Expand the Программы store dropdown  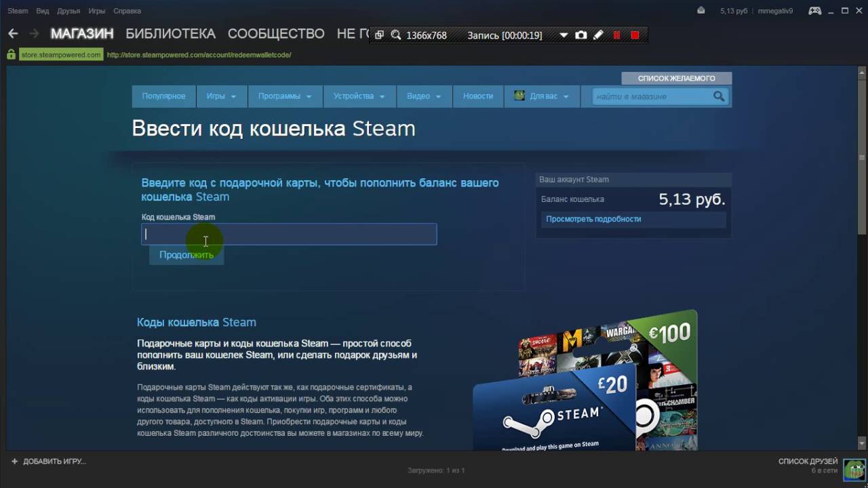pyautogui.click(x=285, y=96)
